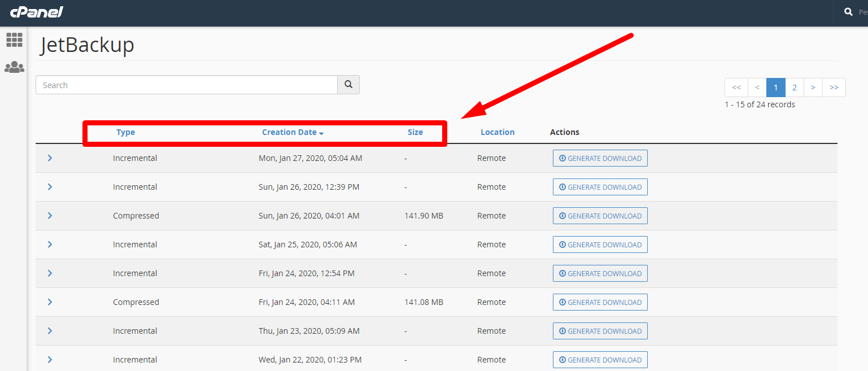Viewport: 868px width, 371px height.
Task: Go to next page of records
Action: pyautogui.click(x=813, y=88)
